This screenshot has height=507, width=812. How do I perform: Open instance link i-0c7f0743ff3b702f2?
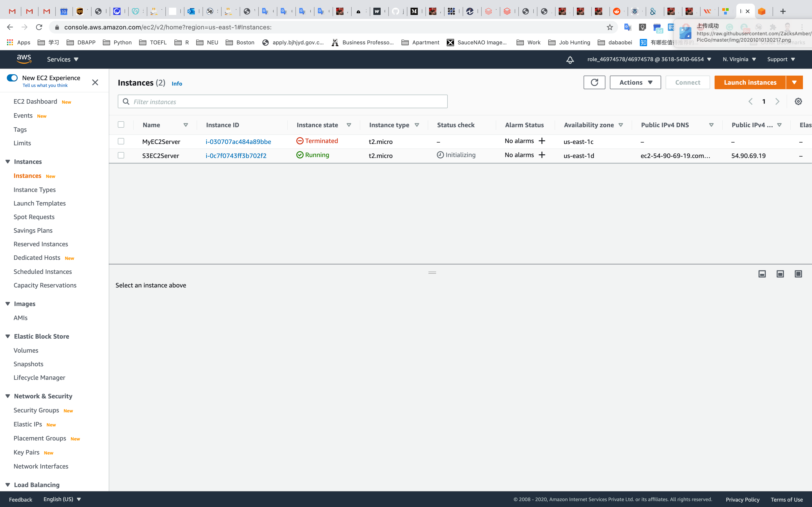click(236, 155)
